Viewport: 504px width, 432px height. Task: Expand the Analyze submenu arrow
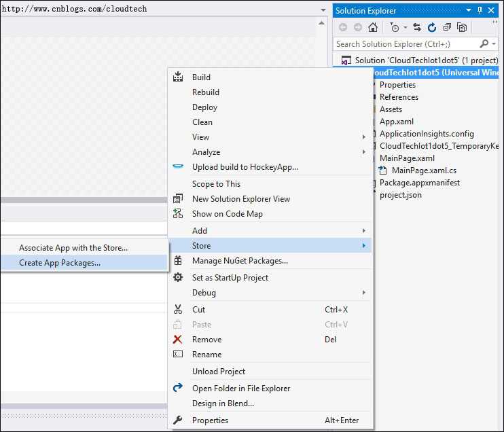pyautogui.click(x=364, y=151)
